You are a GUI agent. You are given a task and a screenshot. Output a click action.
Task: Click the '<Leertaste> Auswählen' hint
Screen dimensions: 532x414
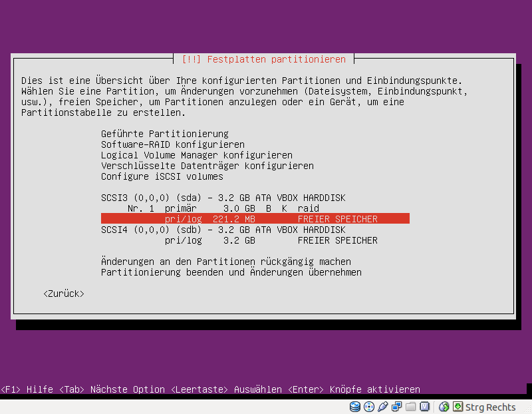[226, 389]
